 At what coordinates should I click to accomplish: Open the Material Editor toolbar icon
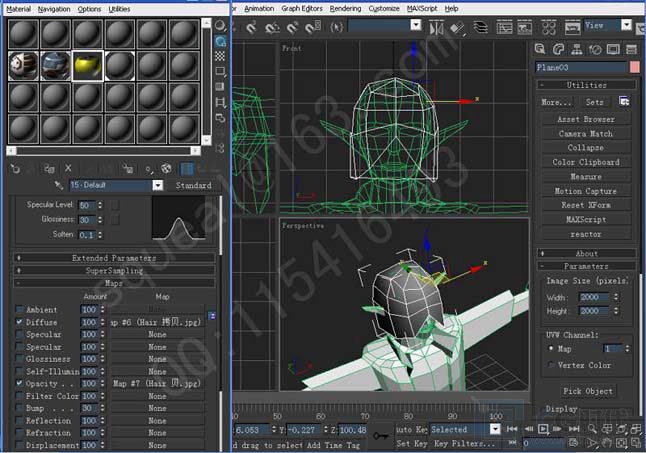click(x=549, y=28)
